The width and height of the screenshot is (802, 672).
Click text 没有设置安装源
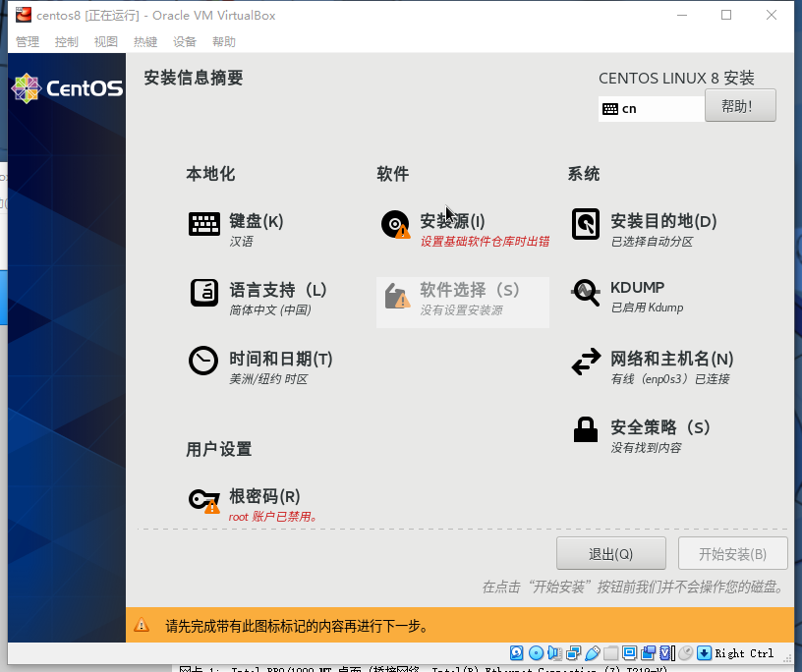tap(461, 309)
